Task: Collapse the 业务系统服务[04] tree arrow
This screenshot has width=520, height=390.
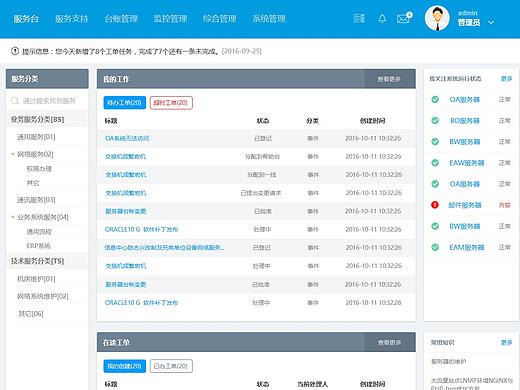Action: click(x=13, y=217)
